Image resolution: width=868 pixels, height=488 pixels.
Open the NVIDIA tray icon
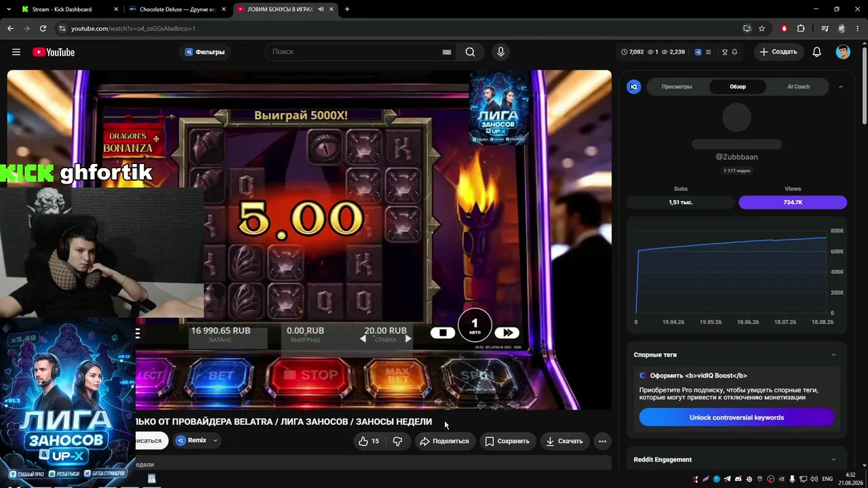(x=782, y=479)
